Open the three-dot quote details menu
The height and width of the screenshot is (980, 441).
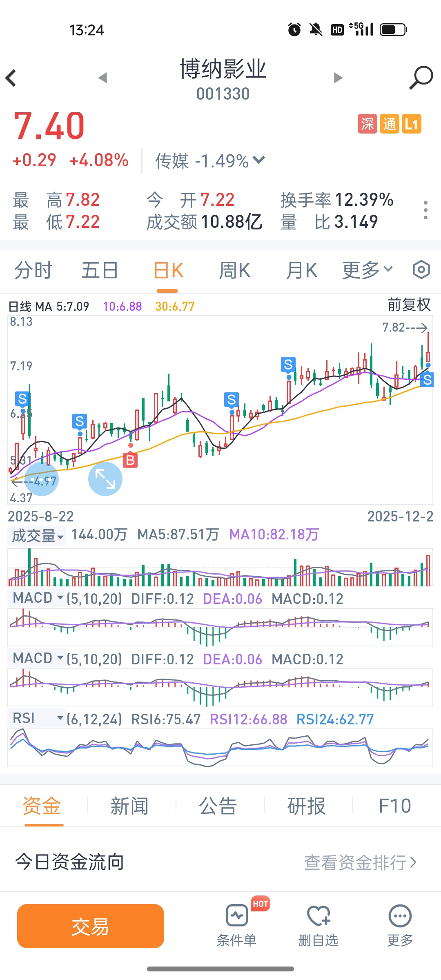[x=425, y=210]
